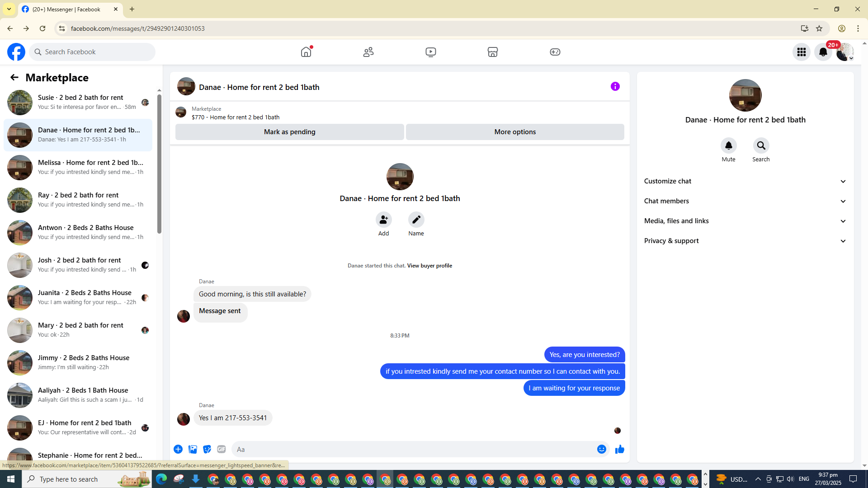Screen dimensions: 868x488
Task: Show hidden system tray icons
Action: 758,479
